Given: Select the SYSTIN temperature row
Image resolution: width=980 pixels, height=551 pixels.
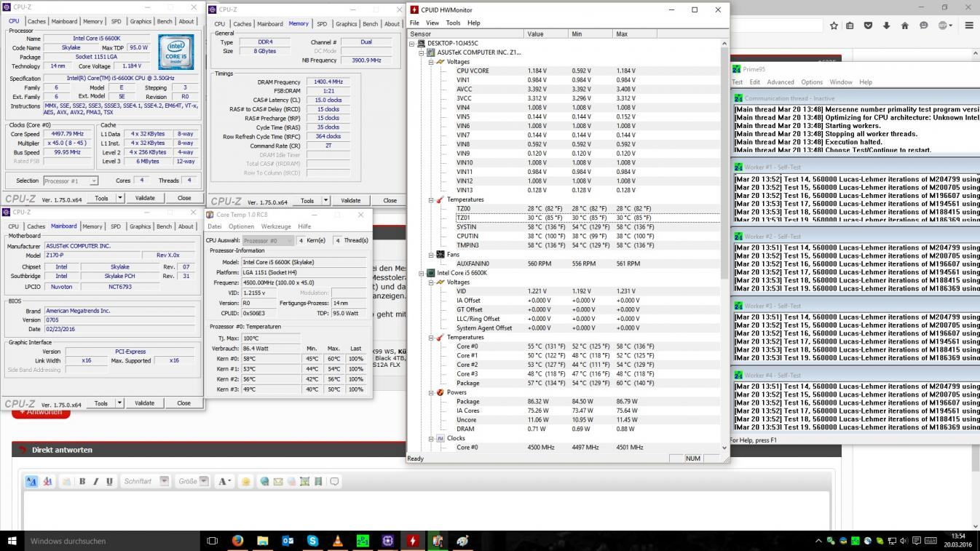Looking at the screenshot, I should (563, 227).
